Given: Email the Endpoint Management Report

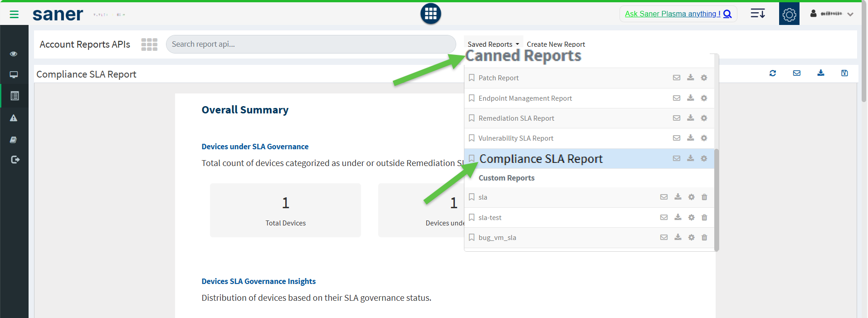Looking at the screenshot, I should pyautogui.click(x=676, y=98).
